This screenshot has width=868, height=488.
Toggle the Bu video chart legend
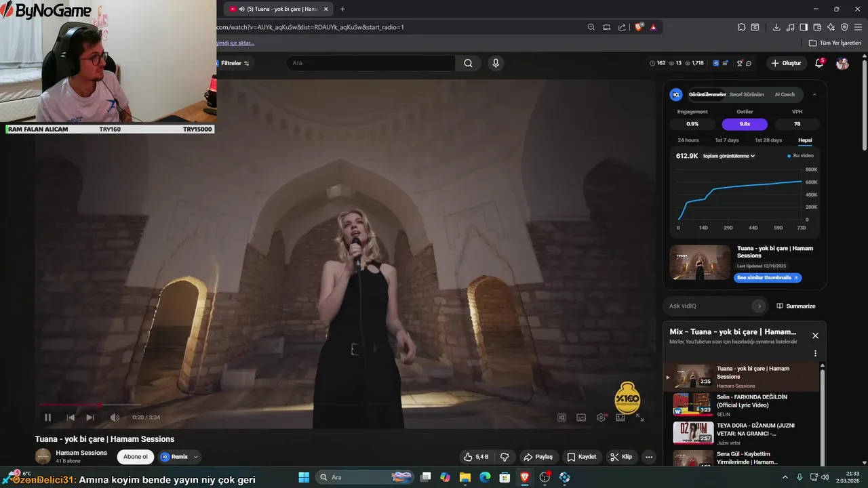(800, 156)
